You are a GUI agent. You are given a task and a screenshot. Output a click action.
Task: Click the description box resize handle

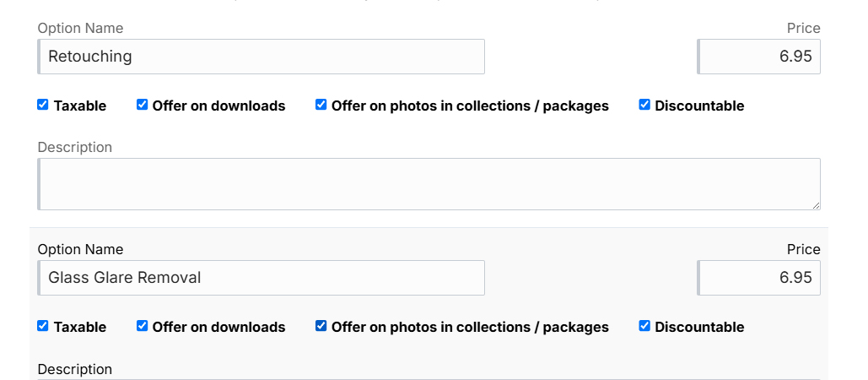click(816, 205)
